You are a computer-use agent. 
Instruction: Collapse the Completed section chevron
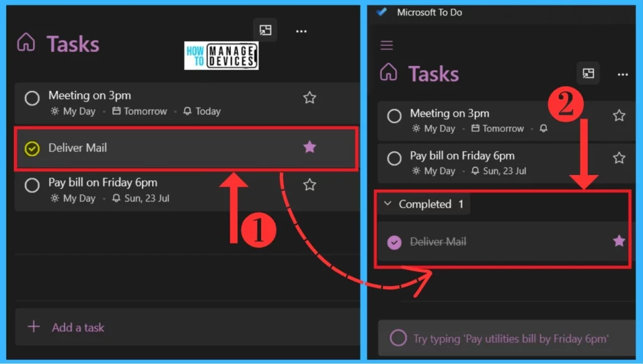pos(387,203)
